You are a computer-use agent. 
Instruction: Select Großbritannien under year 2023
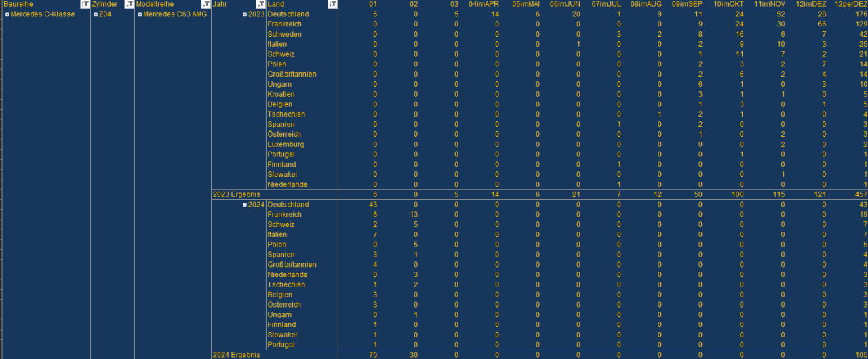tap(292, 74)
